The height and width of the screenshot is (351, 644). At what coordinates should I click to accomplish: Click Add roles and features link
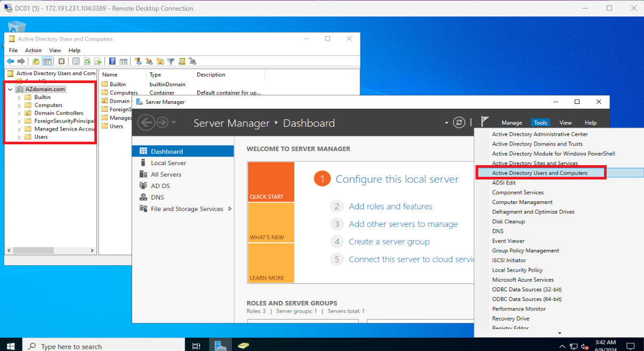[391, 206]
